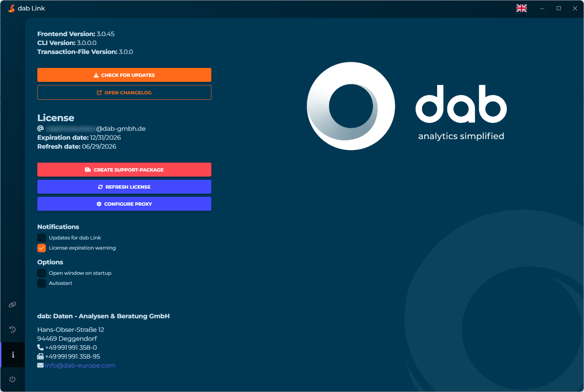The width and height of the screenshot is (584, 392).
Task: Disable License expiration warning checkbox
Action: (x=42, y=248)
